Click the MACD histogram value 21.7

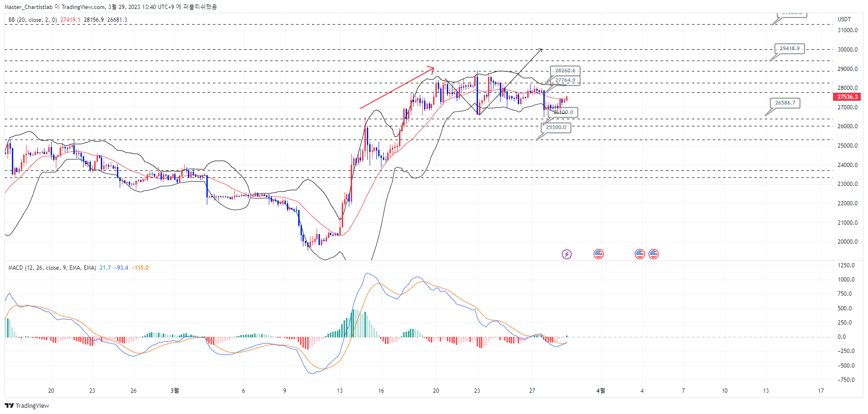coord(105,268)
